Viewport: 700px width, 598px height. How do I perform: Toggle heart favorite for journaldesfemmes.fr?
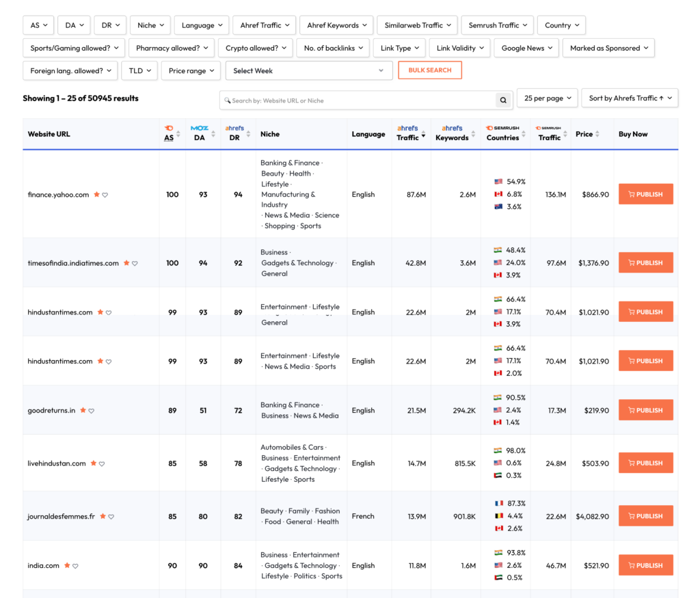click(111, 517)
